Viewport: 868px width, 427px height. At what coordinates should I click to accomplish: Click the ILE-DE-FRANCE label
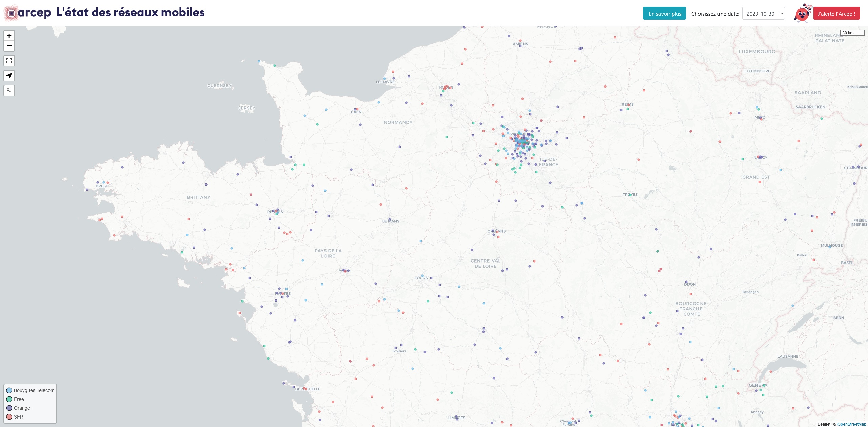point(549,162)
